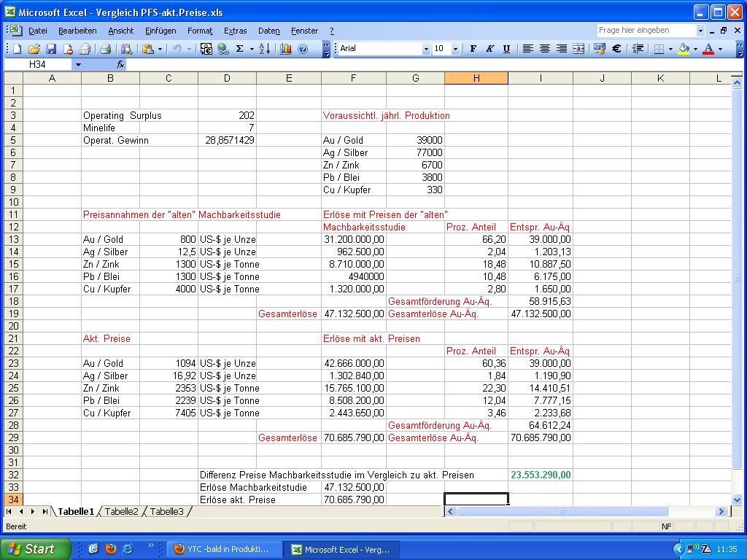
Task: Click the AutoSum sigma icon
Action: tap(239, 49)
